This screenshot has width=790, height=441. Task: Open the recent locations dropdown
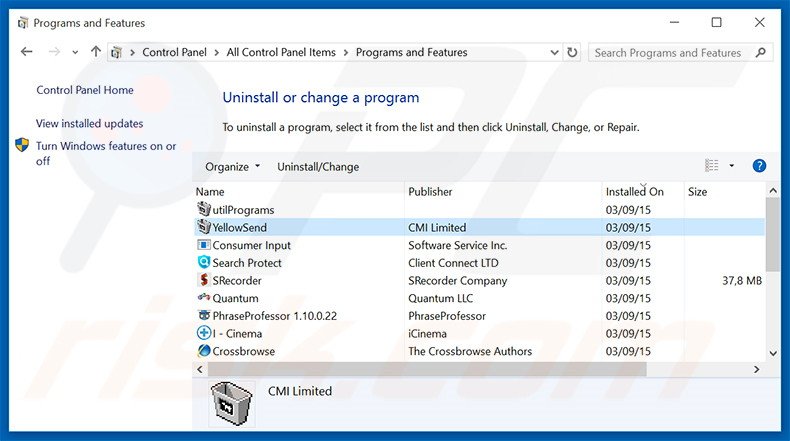coord(75,52)
